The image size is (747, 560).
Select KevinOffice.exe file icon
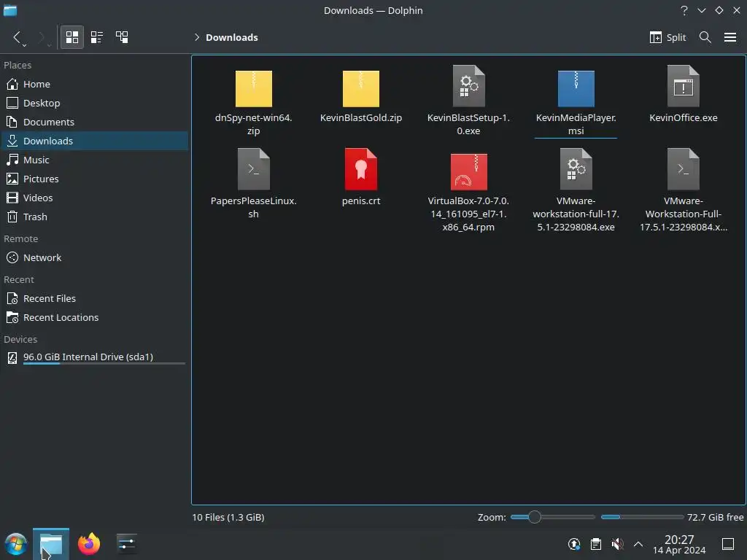(x=683, y=86)
